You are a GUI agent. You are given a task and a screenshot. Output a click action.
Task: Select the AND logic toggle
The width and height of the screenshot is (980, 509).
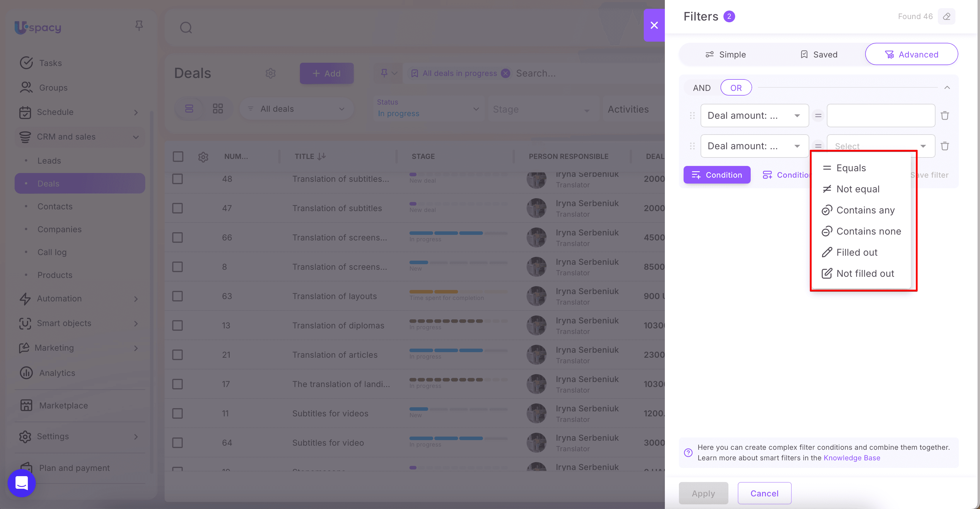[701, 88]
